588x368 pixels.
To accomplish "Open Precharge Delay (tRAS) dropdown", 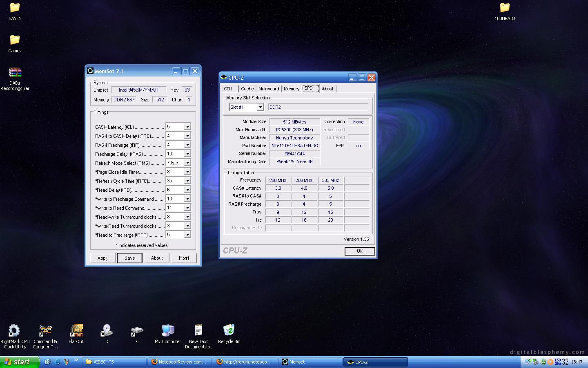I will [x=187, y=154].
